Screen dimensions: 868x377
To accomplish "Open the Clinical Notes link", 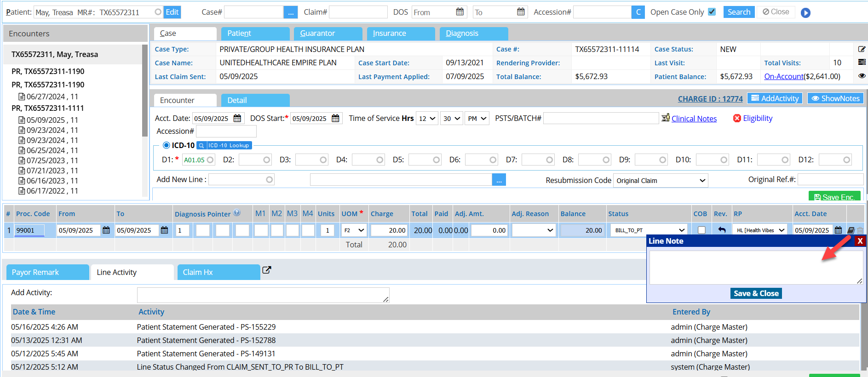I will pos(694,119).
